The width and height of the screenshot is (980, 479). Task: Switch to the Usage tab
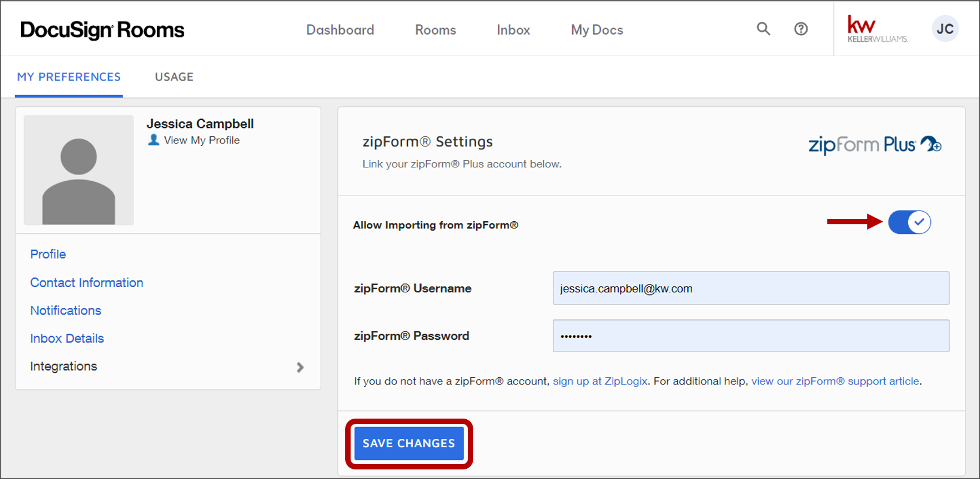click(174, 77)
